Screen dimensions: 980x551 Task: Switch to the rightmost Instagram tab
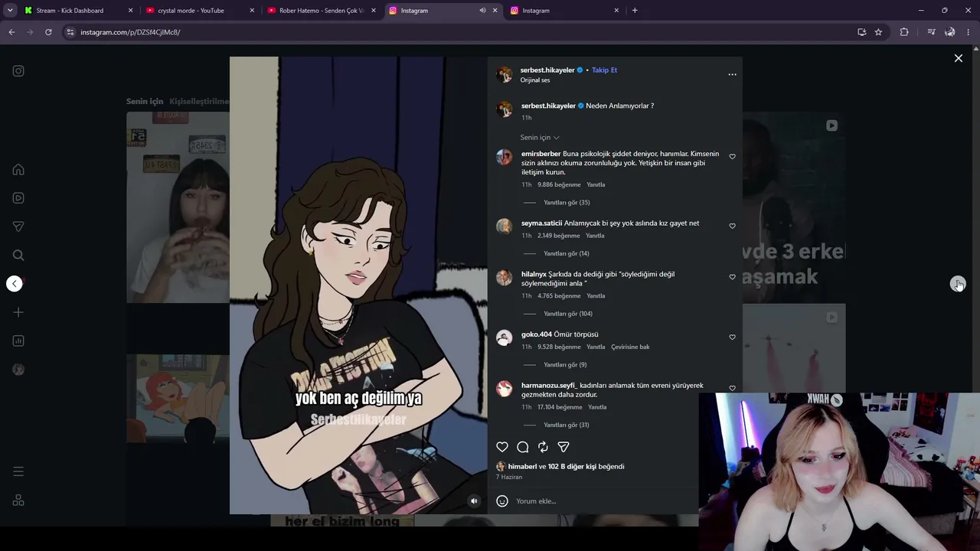coord(565,11)
